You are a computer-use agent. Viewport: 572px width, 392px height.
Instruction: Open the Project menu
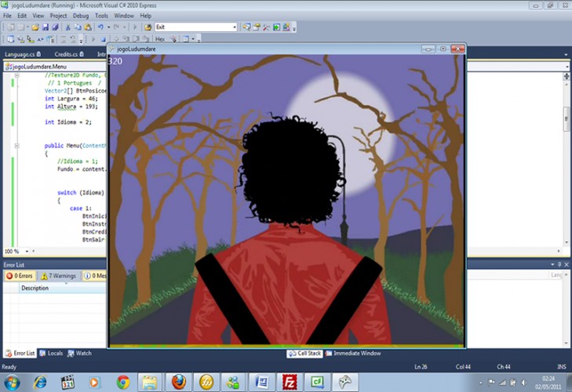pos(58,16)
